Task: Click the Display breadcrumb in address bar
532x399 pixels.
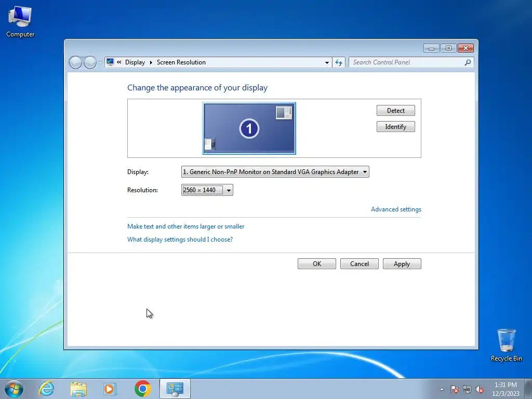Action: click(x=135, y=62)
